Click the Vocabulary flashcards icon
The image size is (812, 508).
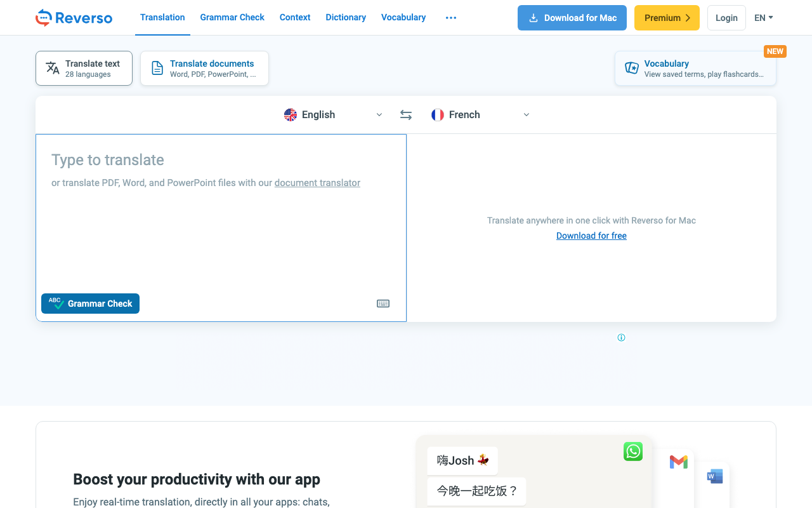(x=632, y=68)
